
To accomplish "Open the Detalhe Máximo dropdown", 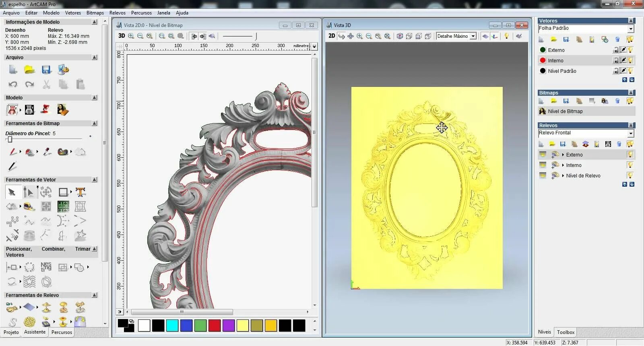I will coord(473,36).
